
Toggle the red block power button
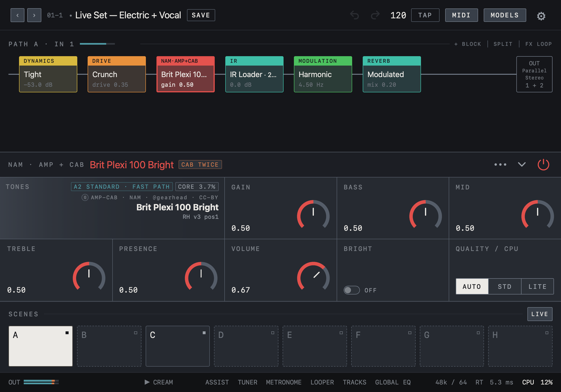[543, 165]
